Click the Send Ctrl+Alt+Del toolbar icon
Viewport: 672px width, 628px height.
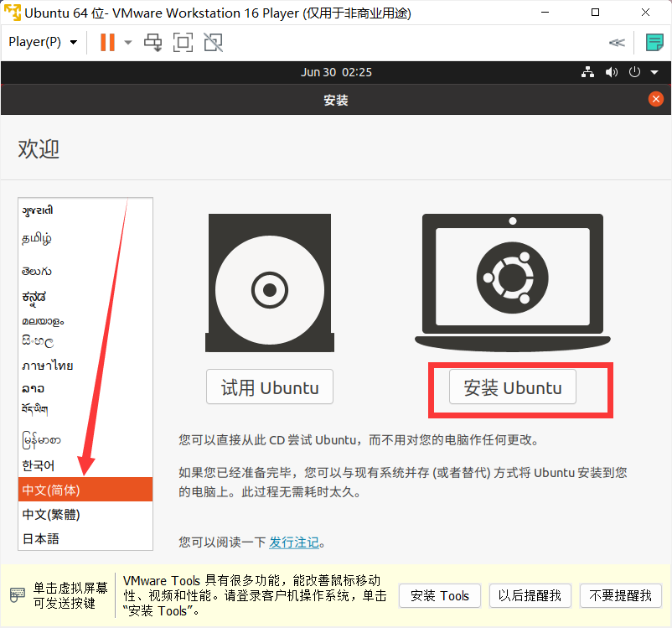pyautogui.click(x=153, y=42)
